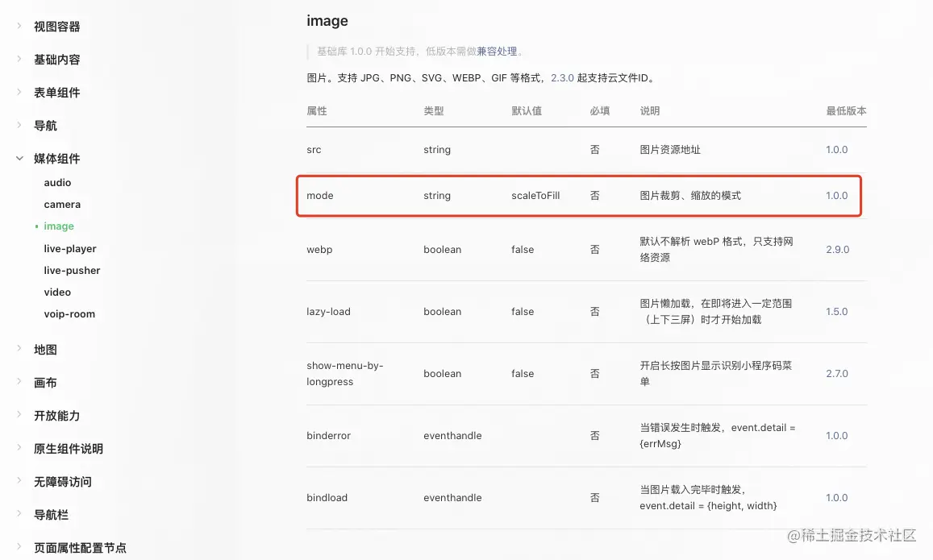The image size is (933, 560).
Task: Open the 导航栏 sidebar menu item
Action: (x=50, y=515)
